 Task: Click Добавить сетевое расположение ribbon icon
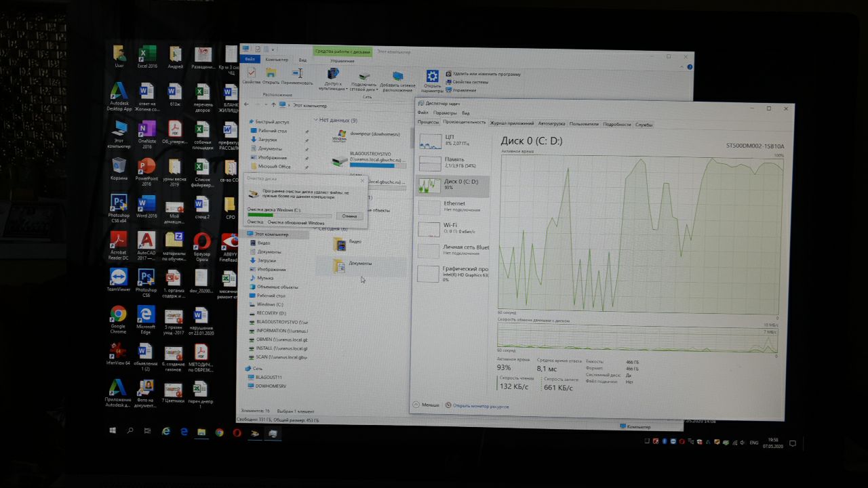point(397,81)
